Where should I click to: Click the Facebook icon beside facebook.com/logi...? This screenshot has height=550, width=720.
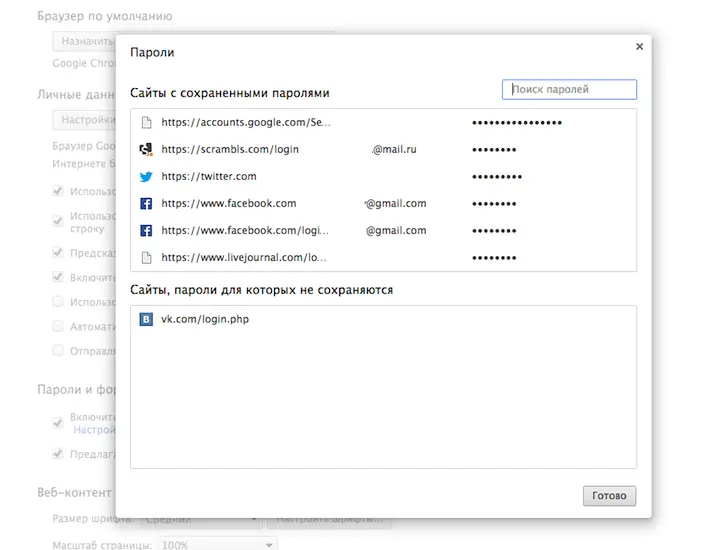(146, 230)
